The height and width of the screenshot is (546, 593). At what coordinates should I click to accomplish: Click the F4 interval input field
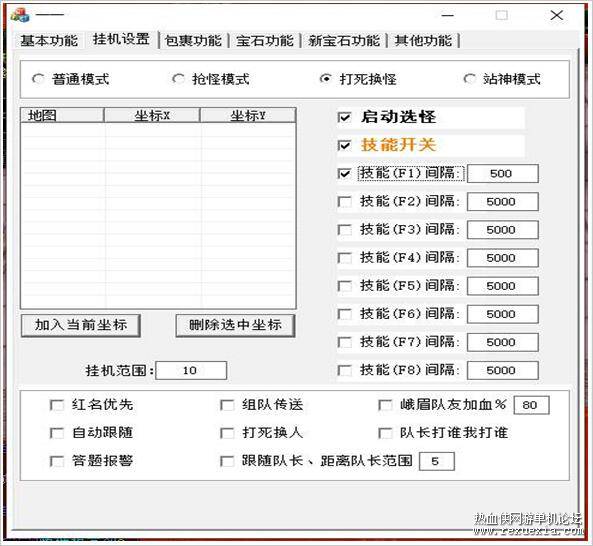pos(503,258)
